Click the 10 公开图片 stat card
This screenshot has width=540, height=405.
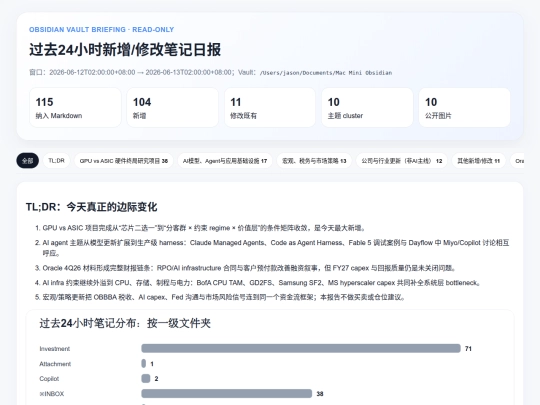[465, 107]
